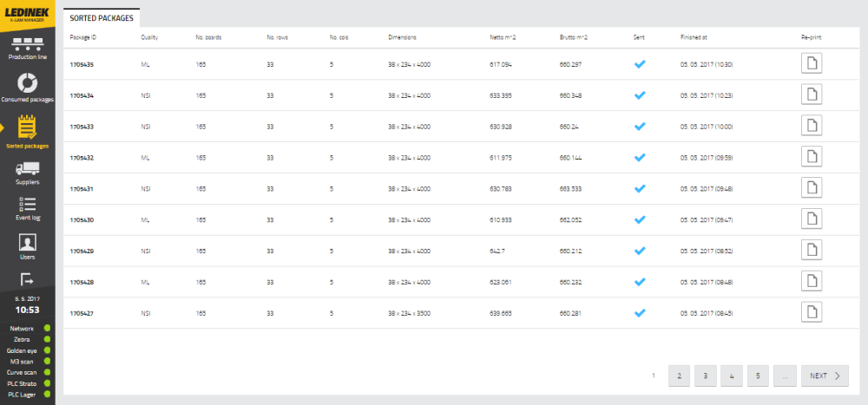Click the Curve scan status indicator
The image size is (868, 405).
[47, 372]
